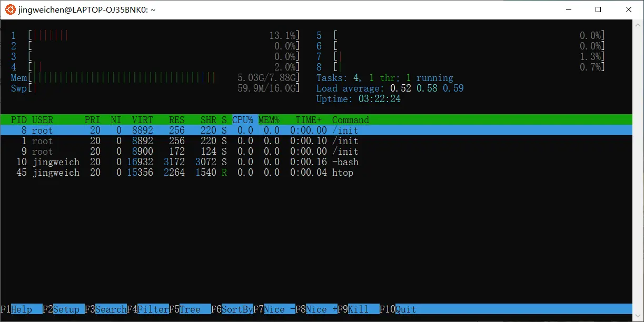Click the Load average values
This screenshot has width=644, height=322.
pyautogui.click(x=427, y=88)
